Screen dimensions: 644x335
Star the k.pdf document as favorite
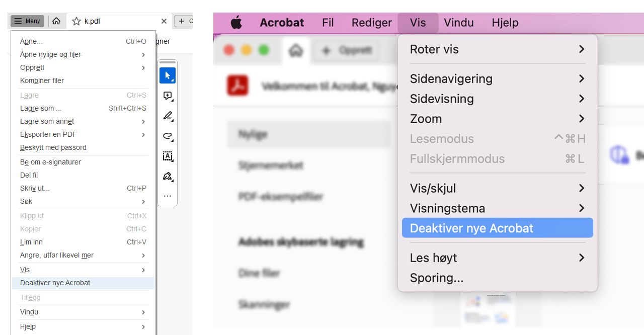tap(76, 21)
